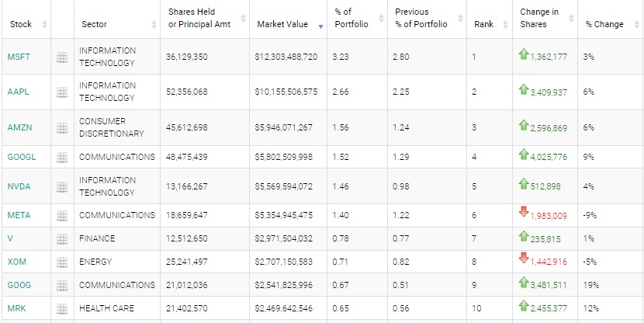Sort by the Rank column header
This screenshot has width=644, height=323.
483,24
